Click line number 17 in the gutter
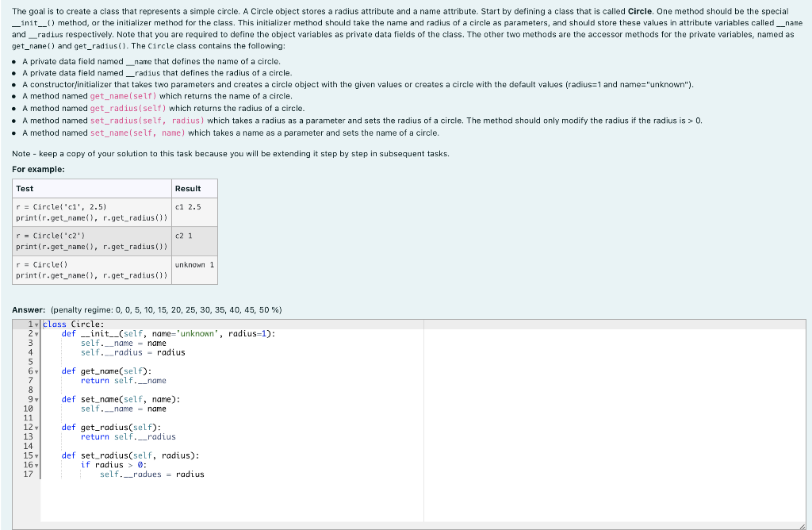812x530 pixels. tap(28, 474)
